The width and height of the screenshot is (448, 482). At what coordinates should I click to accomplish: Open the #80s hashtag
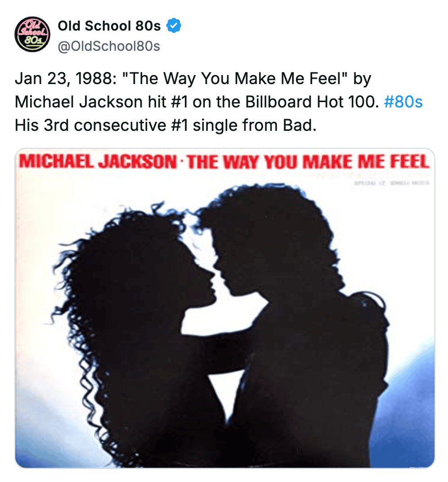[x=403, y=102]
